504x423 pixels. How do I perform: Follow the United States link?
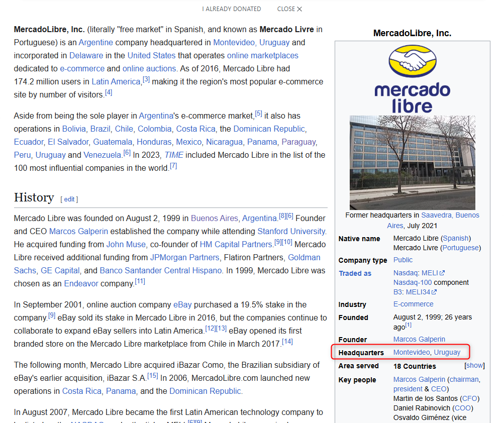click(x=151, y=56)
